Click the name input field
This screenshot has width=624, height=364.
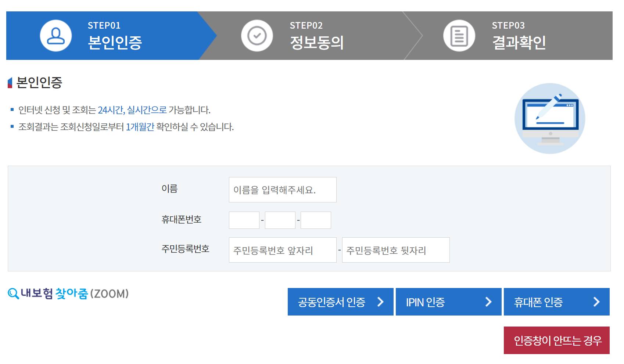click(x=282, y=190)
